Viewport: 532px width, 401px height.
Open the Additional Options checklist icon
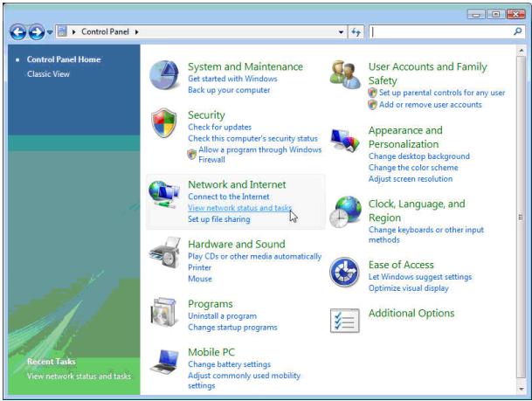coord(345,321)
